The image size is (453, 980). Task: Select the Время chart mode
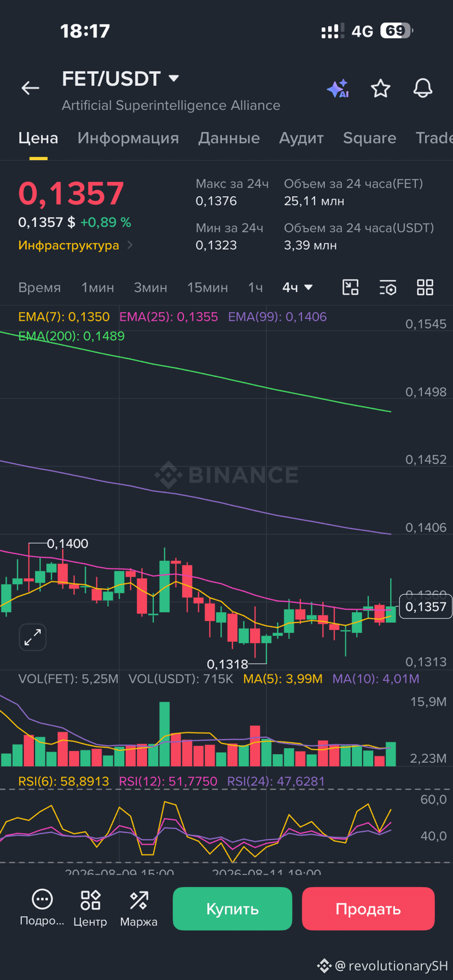tap(39, 287)
